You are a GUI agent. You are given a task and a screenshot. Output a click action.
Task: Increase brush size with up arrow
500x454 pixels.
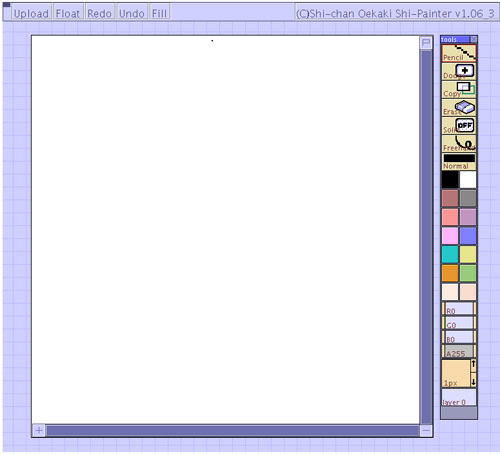point(473,365)
